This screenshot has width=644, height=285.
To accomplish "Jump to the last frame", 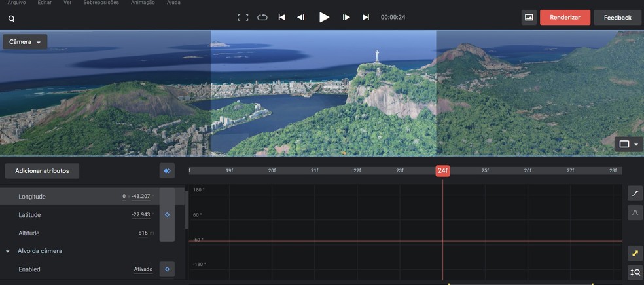I will 366,18.
